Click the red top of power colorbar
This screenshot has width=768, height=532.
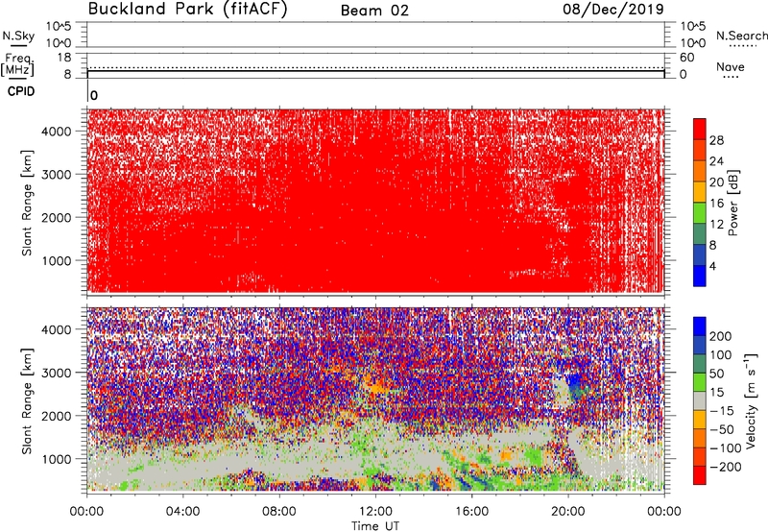700,129
